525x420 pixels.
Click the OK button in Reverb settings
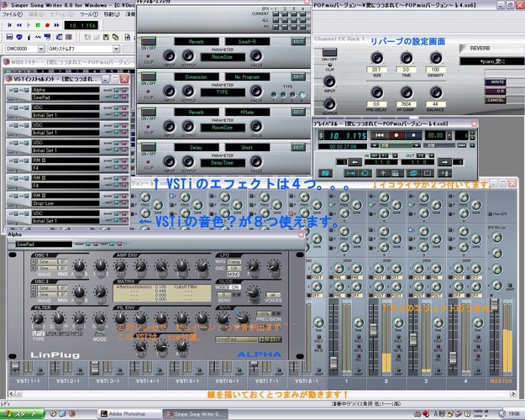(x=496, y=91)
